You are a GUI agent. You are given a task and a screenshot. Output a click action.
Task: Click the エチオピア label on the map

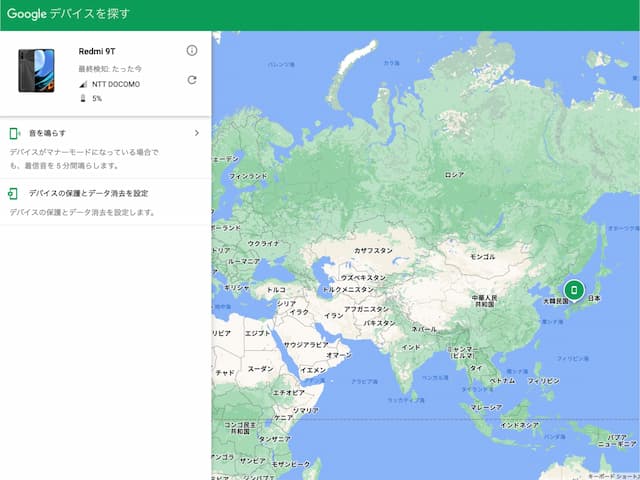(289, 393)
